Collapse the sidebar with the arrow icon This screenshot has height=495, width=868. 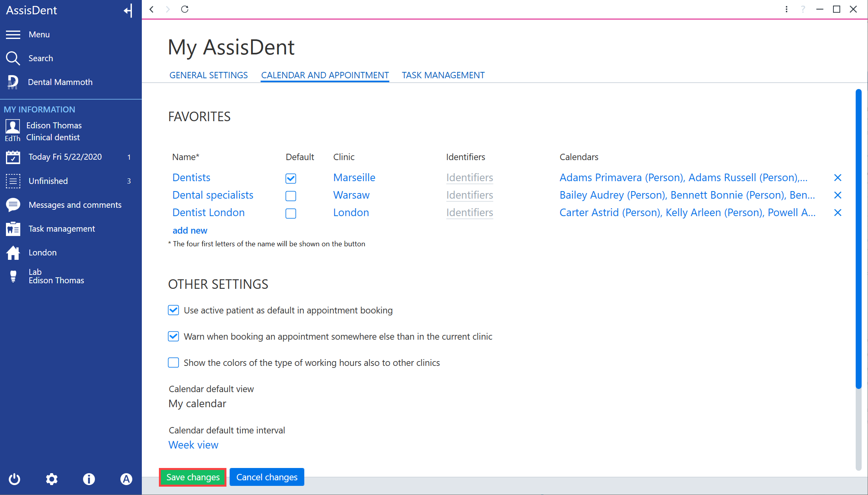point(128,10)
